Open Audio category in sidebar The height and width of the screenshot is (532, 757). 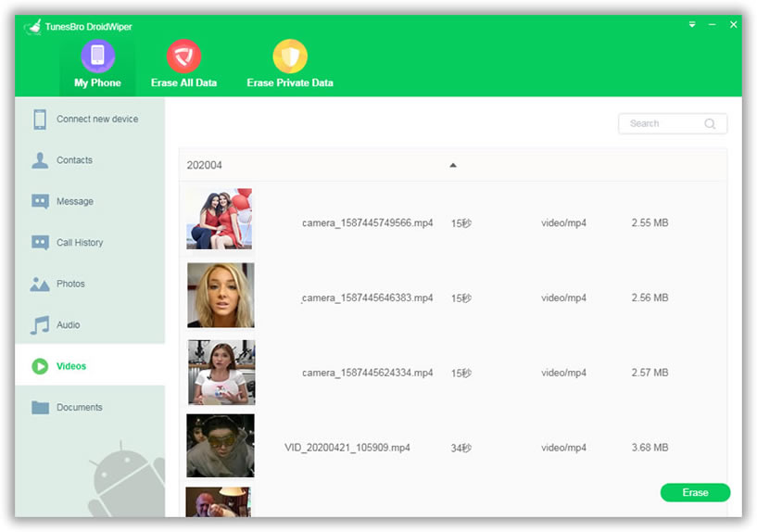(x=90, y=324)
